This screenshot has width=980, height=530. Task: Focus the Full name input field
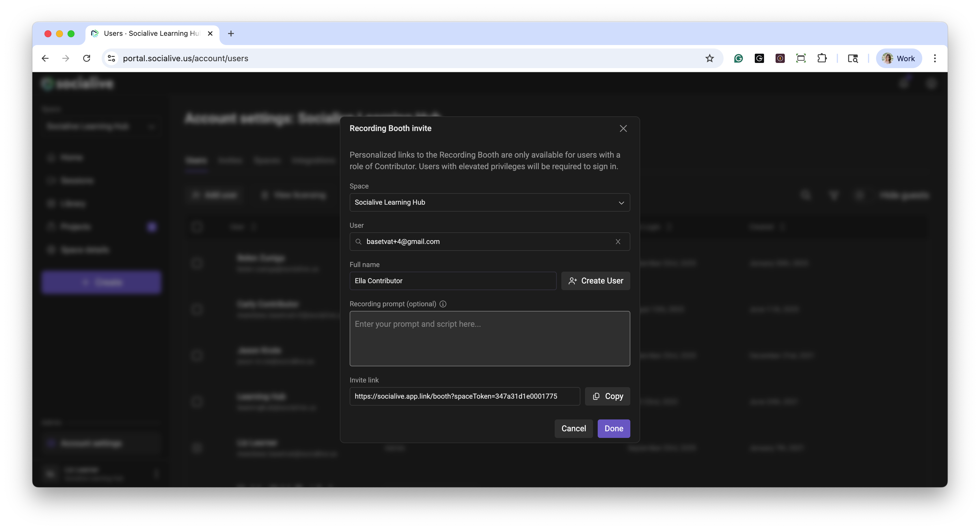point(452,281)
